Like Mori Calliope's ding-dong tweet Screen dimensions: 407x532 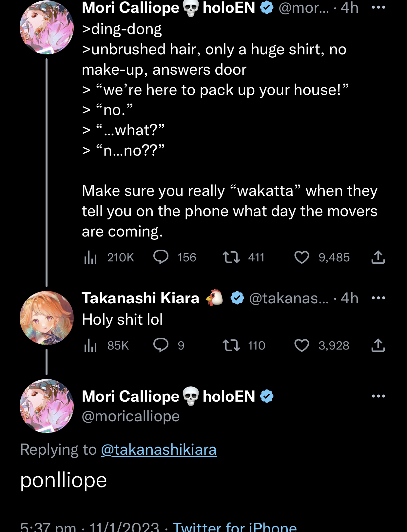click(x=301, y=257)
